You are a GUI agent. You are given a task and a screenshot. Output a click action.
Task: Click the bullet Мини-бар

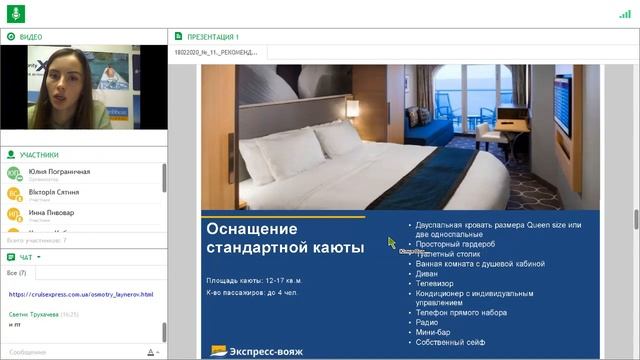pos(433,332)
